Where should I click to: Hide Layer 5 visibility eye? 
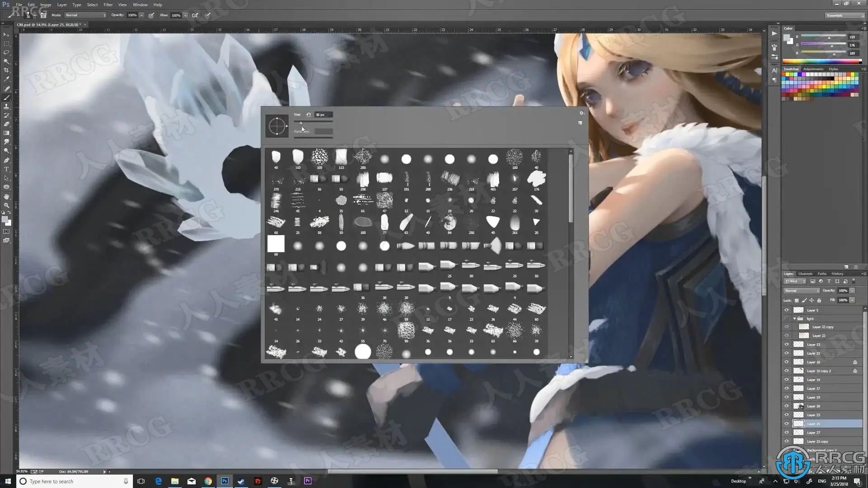tap(787, 310)
